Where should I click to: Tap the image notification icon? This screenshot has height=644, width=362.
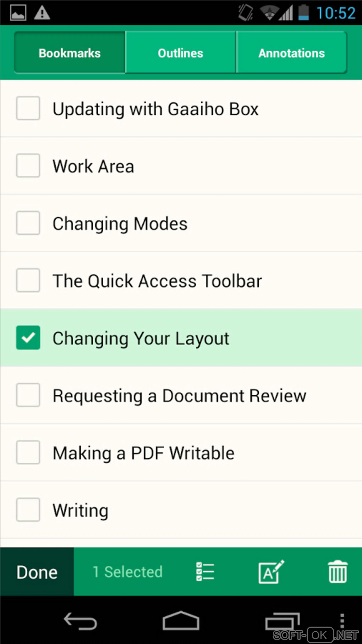pyautogui.click(x=18, y=13)
